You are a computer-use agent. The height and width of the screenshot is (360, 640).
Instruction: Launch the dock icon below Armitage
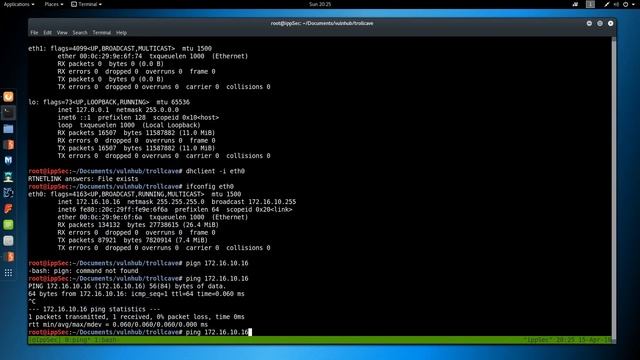[x=8, y=193]
